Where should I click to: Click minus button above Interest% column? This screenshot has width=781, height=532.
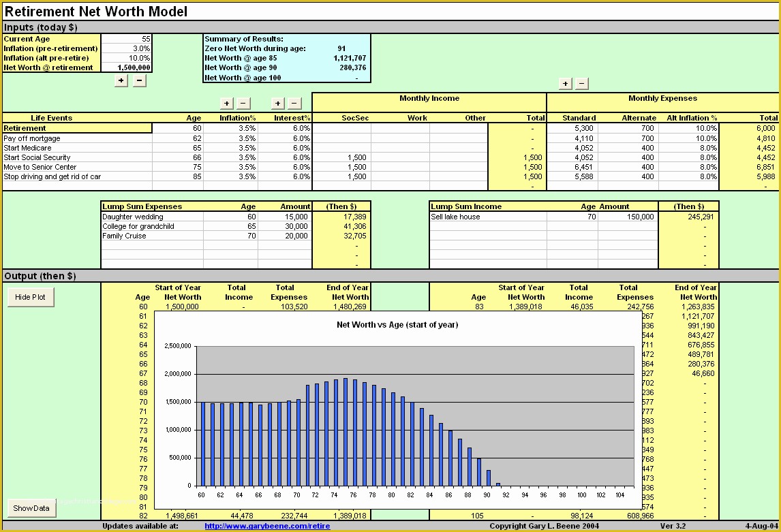294,104
